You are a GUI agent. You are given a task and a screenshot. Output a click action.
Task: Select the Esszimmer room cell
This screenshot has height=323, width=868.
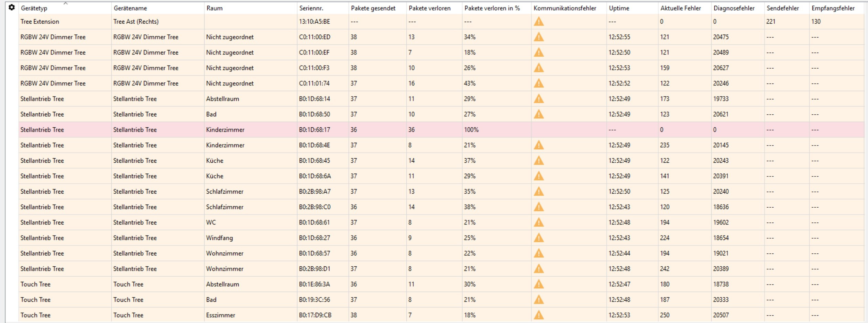(x=220, y=315)
